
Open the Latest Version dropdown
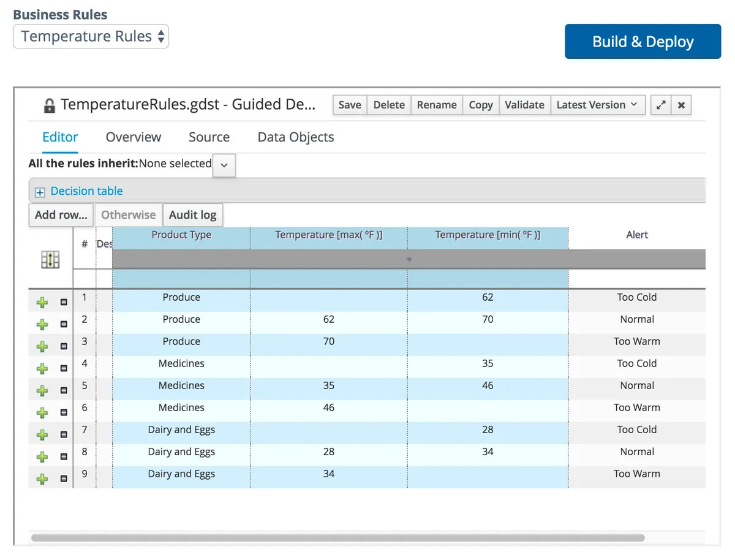pyautogui.click(x=597, y=105)
